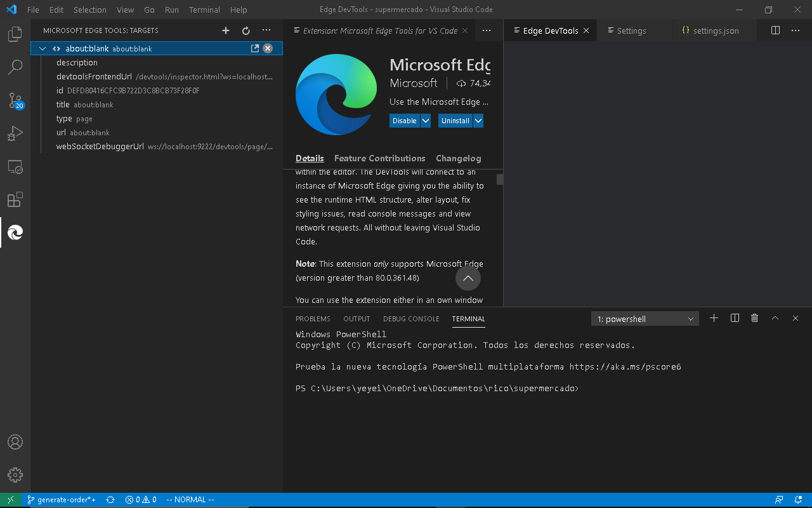The height and width of the screenshot is (508, 812).
Task: Open the Search view in activity bar
Action: tap(15, 67)
